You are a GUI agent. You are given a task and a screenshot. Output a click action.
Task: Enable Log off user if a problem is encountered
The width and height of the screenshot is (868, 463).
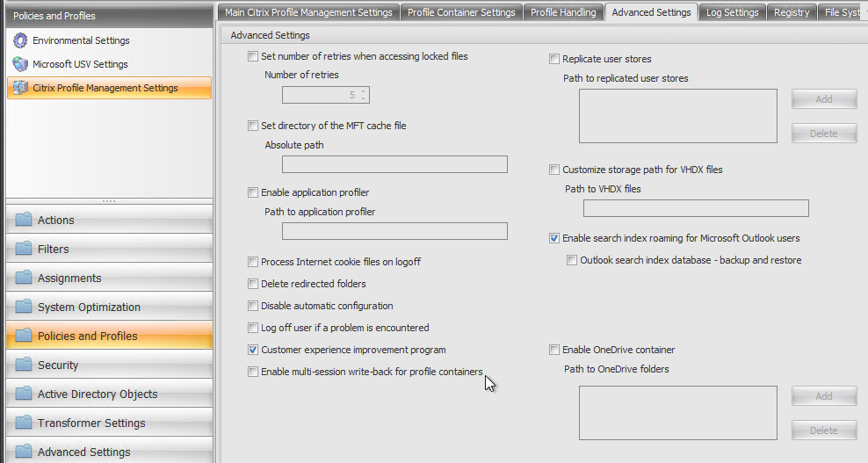pos(253,328)
